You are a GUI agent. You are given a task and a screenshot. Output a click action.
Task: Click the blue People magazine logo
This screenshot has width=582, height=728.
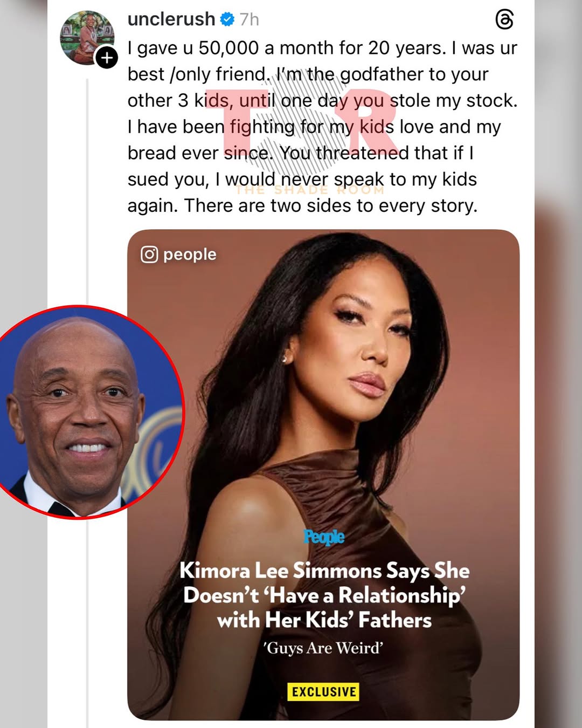point(324,537)
